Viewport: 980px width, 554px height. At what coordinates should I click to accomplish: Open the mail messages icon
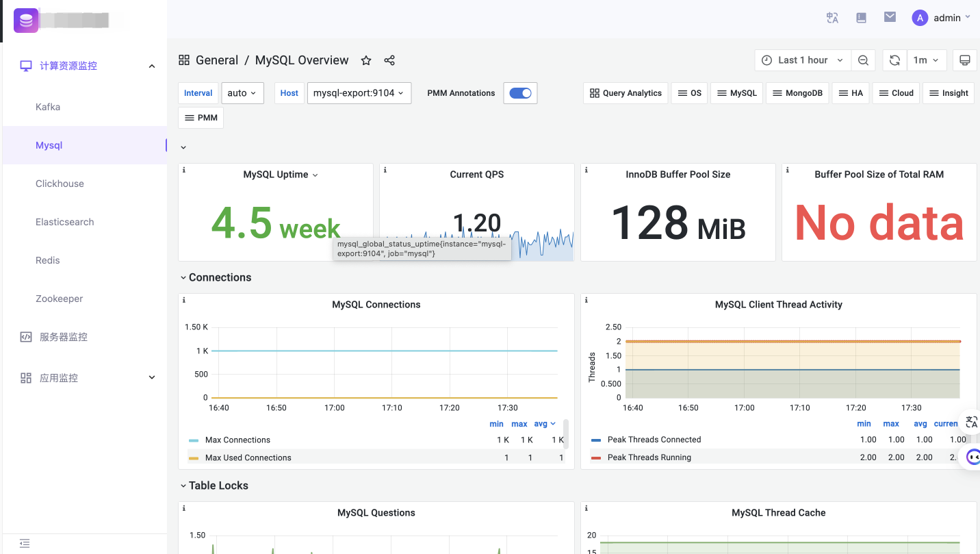click(x=890, y=17)
